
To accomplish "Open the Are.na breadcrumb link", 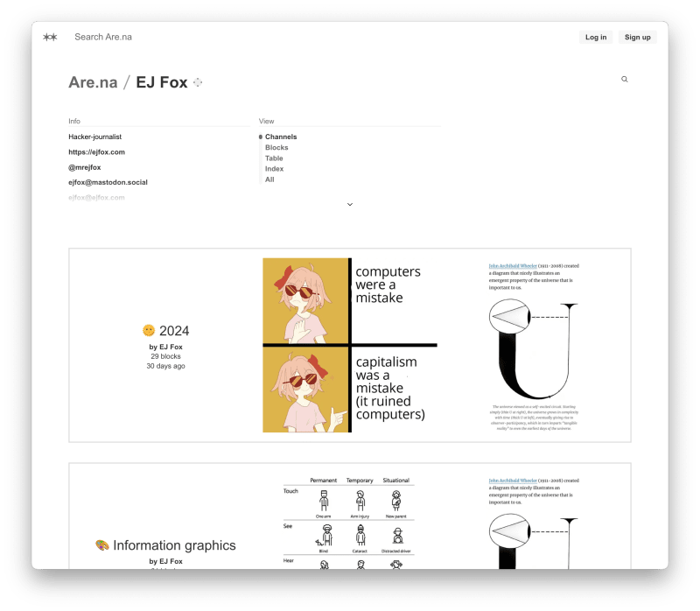I will pyautogui.click(x=93, y=82).
